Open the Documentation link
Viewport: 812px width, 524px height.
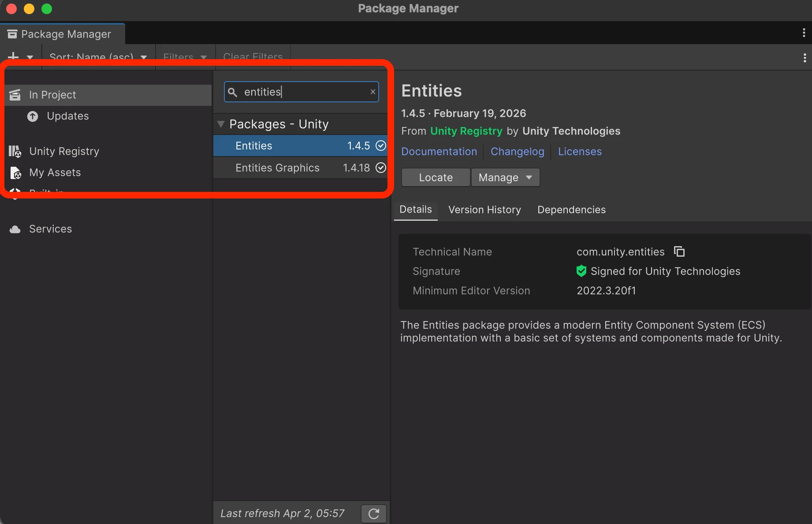click(x=439, y=151)
